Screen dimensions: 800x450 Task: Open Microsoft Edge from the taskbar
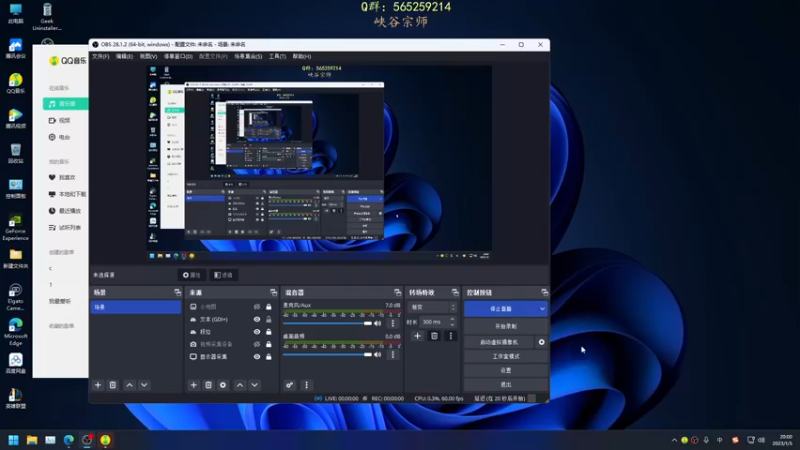coord(68,440)
